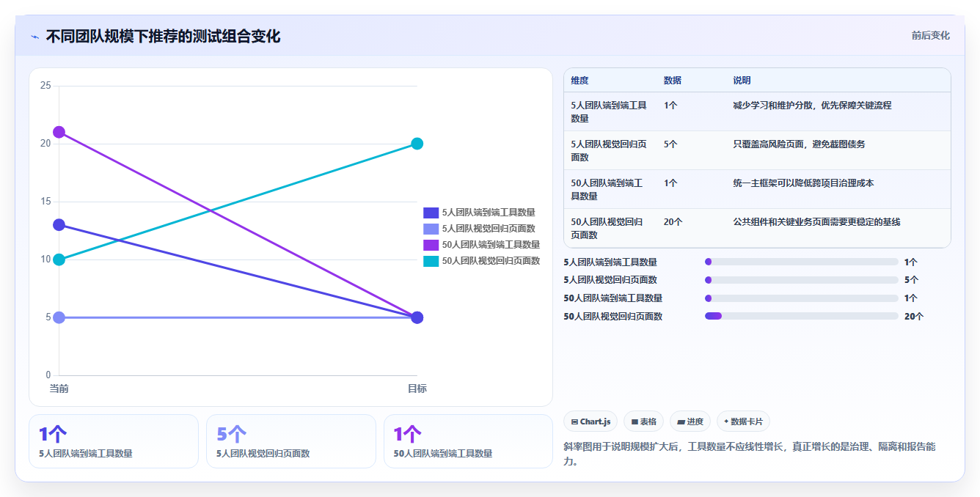The width and height of the screenshot is (980, 497).
Task: Select the table cell 只覆盖高风险页面，避免截图债务
Action: (799, 144)
